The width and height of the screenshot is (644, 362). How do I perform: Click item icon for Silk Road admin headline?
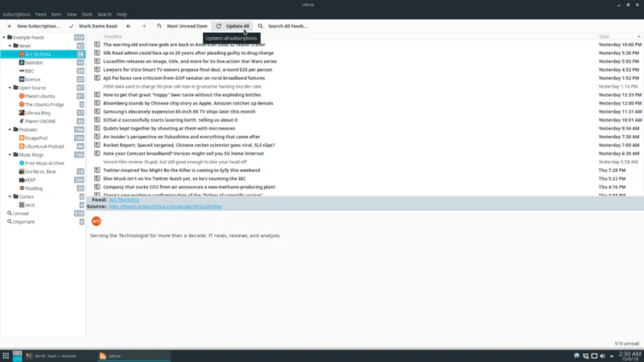97,52
